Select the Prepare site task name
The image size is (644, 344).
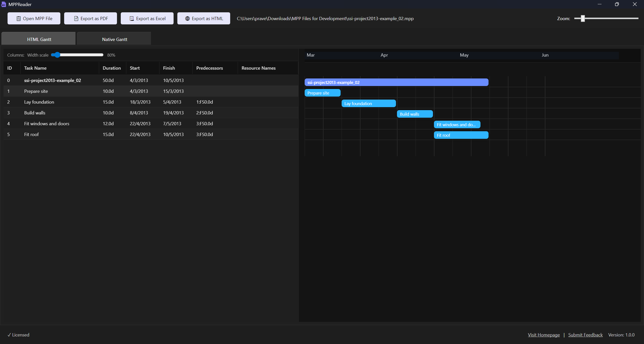point(36,91)
